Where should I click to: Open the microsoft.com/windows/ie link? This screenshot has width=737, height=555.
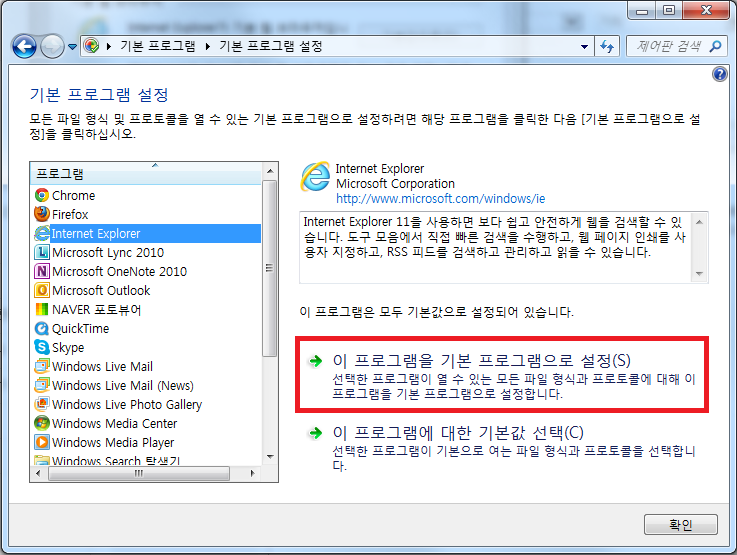click(x=440, y=199)
